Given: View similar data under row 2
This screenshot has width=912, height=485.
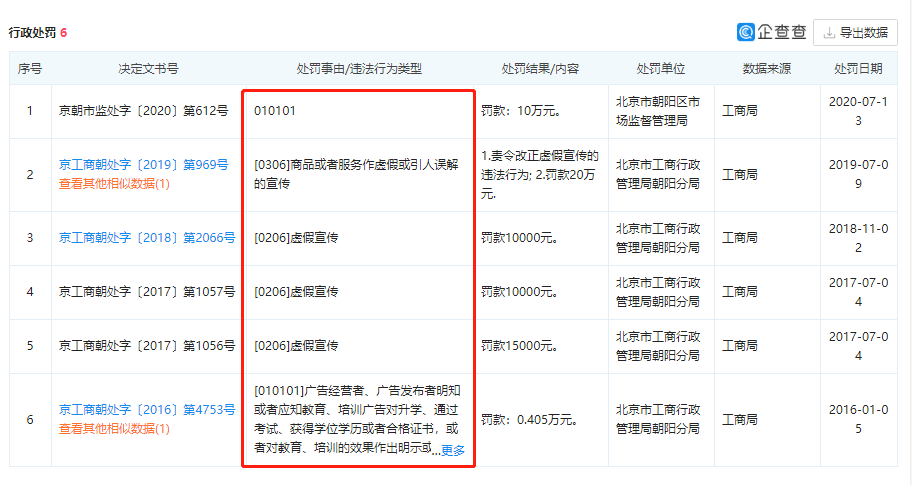Looking at the screenshot, I should point(114,183).
